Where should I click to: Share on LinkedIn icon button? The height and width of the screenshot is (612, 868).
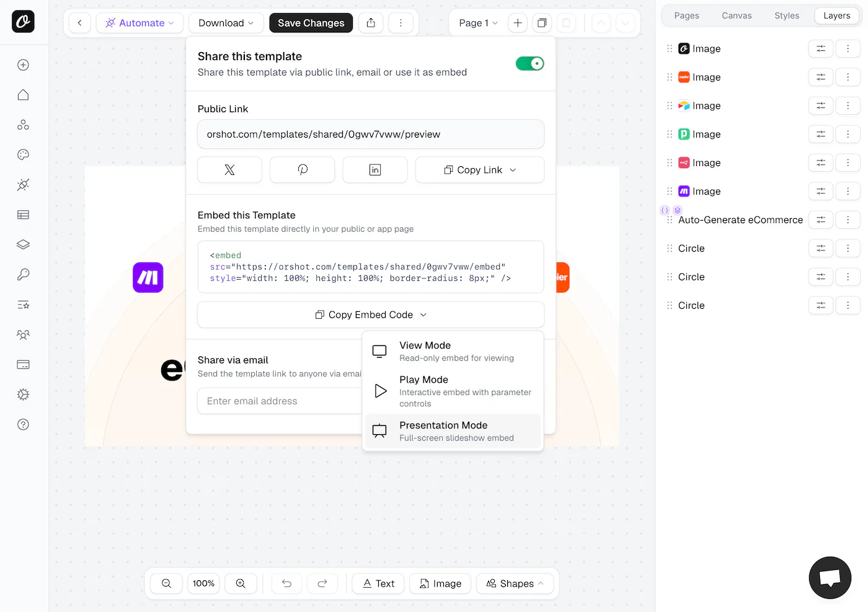[x=375, y=170]
